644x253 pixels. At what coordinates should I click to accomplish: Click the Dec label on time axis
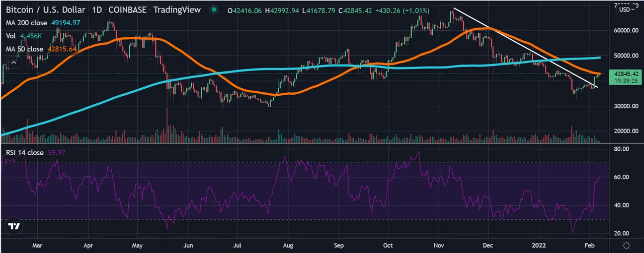point(488,245)
